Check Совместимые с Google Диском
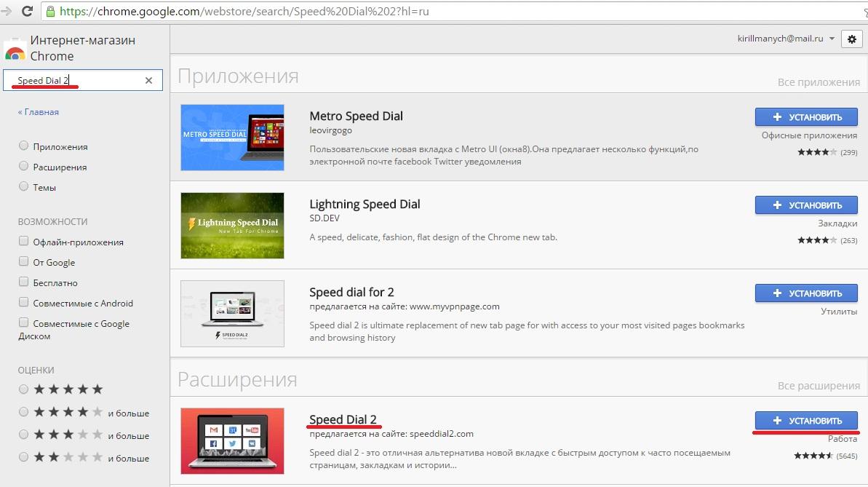This screenshot has width=868, height=487. (x=23, y=322)
